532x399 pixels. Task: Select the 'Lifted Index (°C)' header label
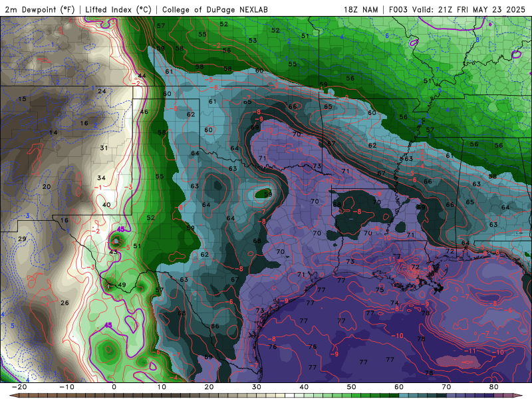pos(118,9)
